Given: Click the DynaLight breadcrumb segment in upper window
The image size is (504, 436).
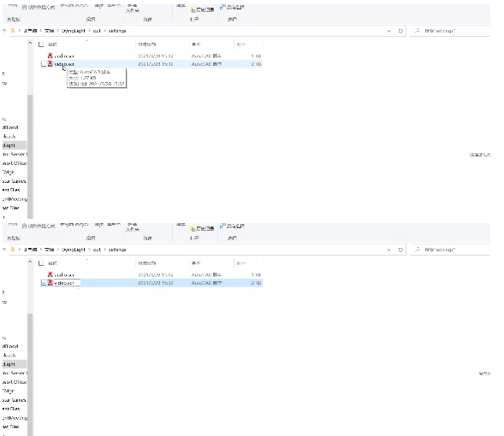Looking at the screenshot, I should click(74, 31).
